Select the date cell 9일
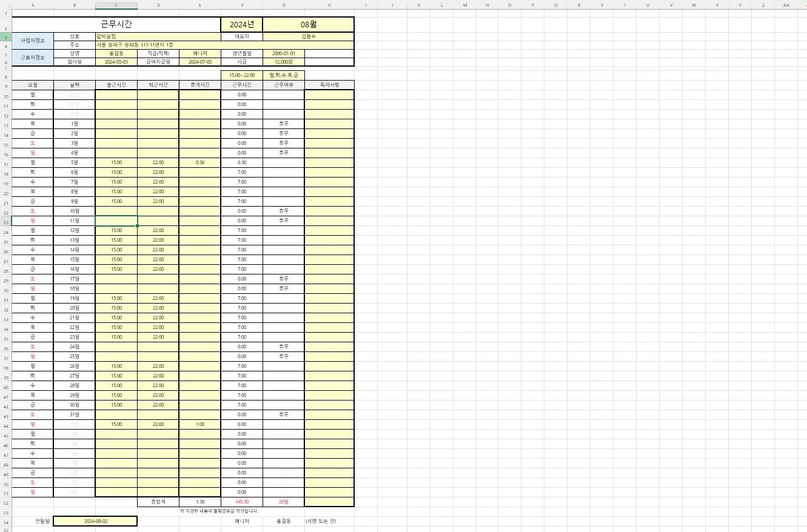The width and height of the screenshot is (807, 532). [x=75, y=201]
